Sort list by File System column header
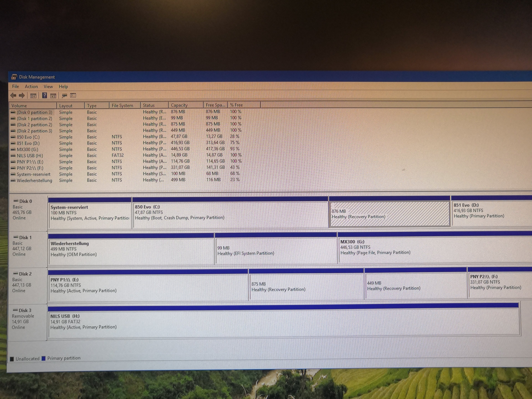Image resolution: width=532 pixels, height=399 pixels. coord(122,105)
